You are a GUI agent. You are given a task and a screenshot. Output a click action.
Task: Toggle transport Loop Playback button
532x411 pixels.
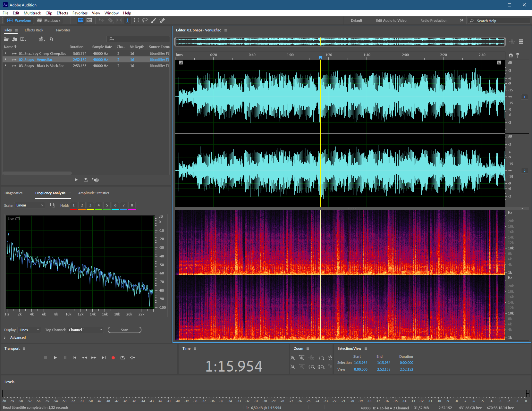pos(122,357)
